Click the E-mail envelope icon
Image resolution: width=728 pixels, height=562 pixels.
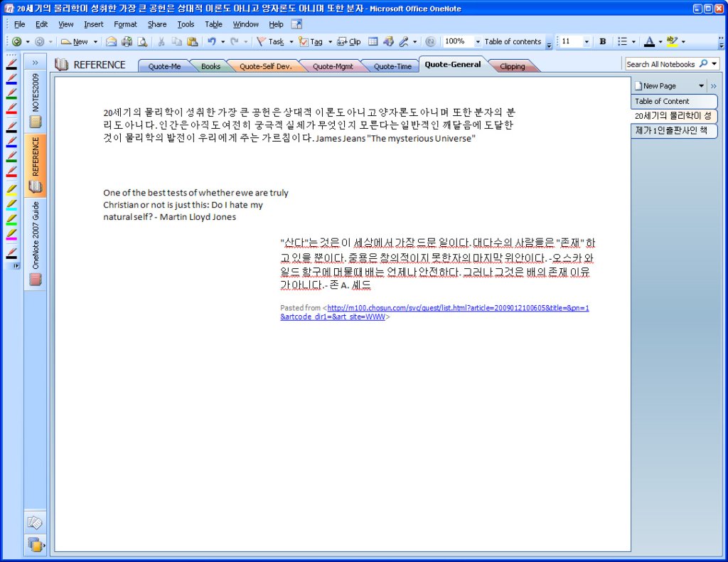click(111, 42)
